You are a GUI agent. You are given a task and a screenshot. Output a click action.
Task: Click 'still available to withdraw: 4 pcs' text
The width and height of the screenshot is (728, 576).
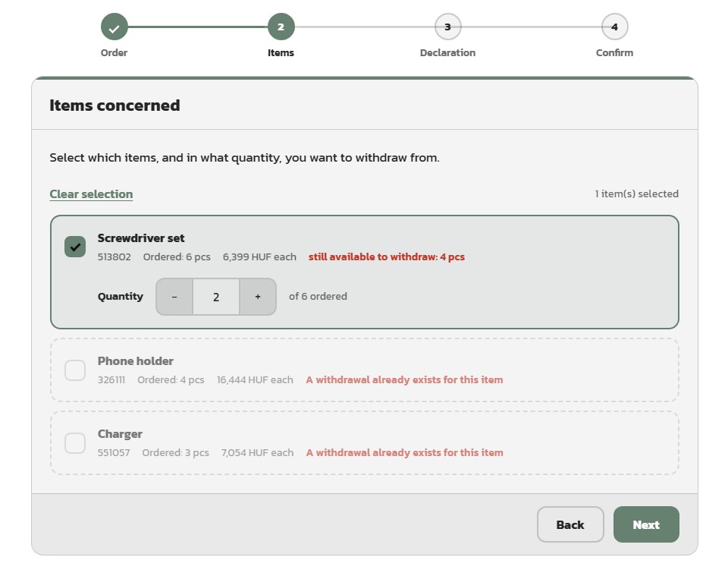point(386,257)
